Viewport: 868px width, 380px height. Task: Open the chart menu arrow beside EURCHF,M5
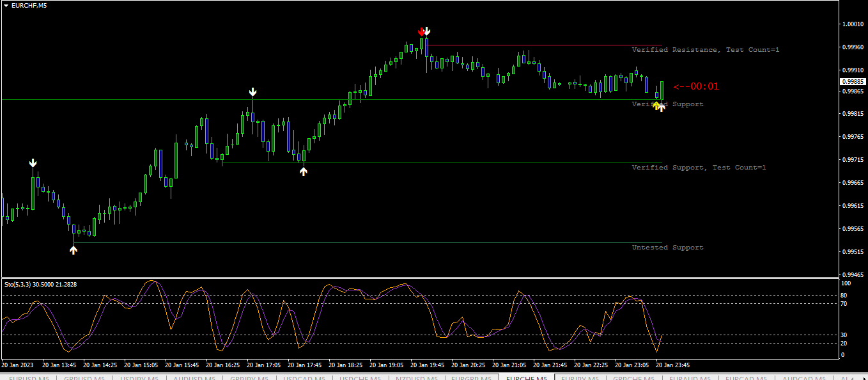(6, 6)
